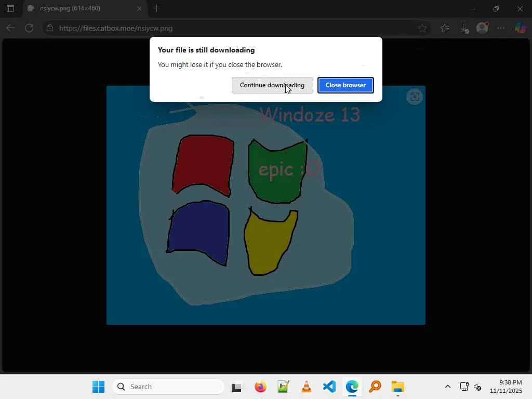Viewport: 532px width, 399px height.
Task: Click the Close browser button
Action: [345, 85]
